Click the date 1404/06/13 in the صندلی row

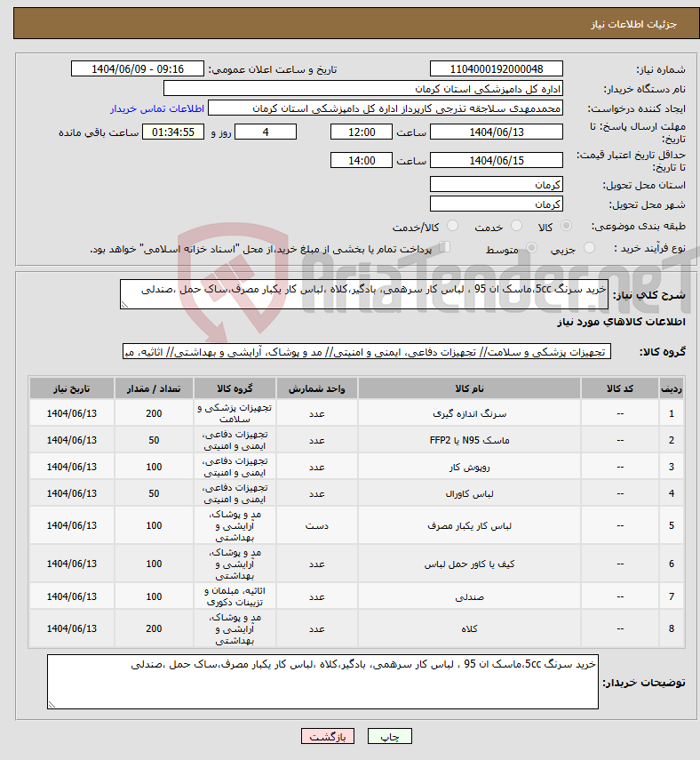tap(72, 596)
